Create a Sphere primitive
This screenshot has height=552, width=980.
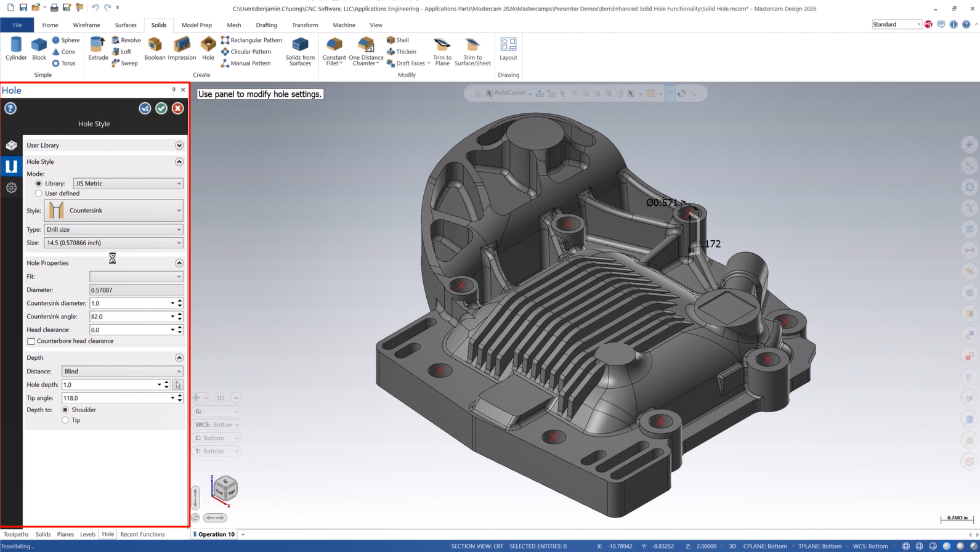tap(66, 40)
